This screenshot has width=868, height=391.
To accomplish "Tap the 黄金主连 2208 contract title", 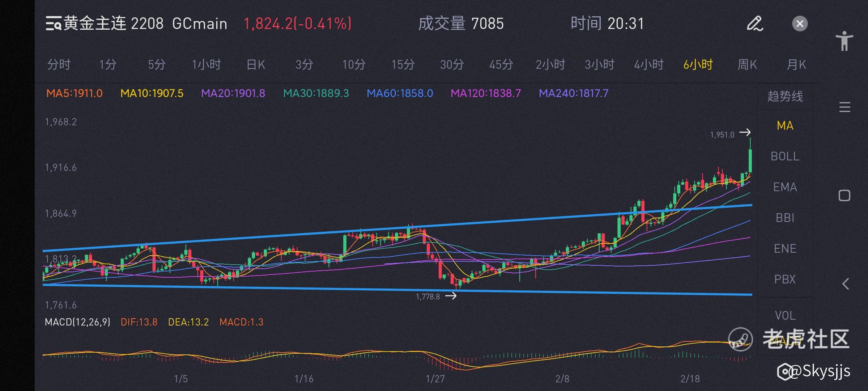I will 114,24.
